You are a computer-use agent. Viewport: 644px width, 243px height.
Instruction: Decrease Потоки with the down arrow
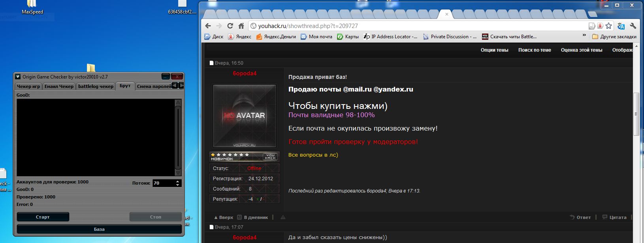tap(178, 185)
